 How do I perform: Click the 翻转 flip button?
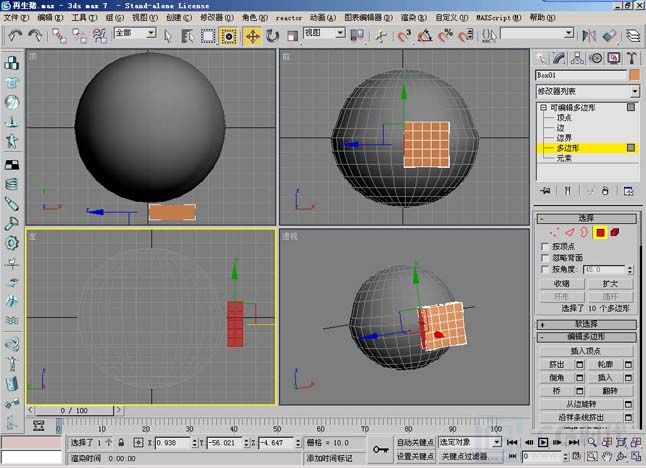[x=610, y=391]
